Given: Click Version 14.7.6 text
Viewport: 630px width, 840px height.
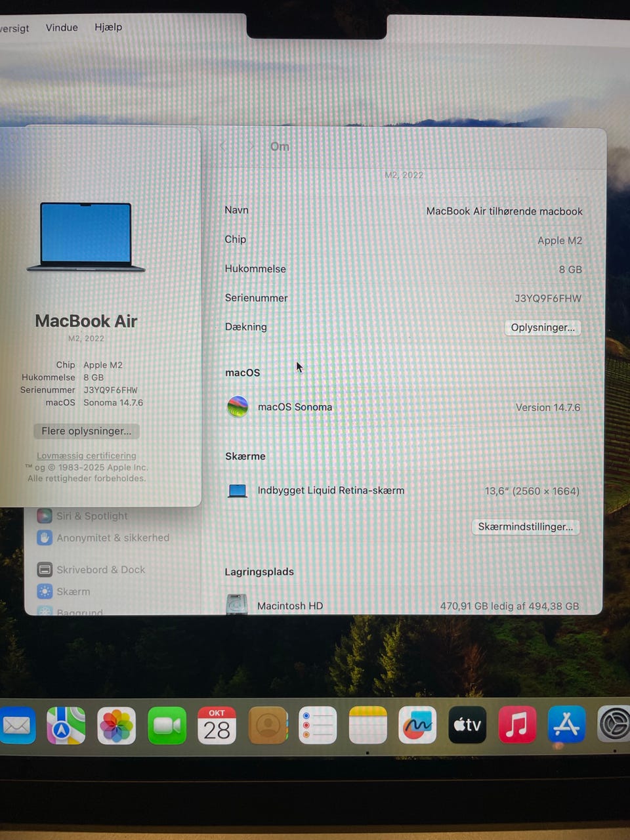Looking at the screenshot, I should [x=548, y=408].
